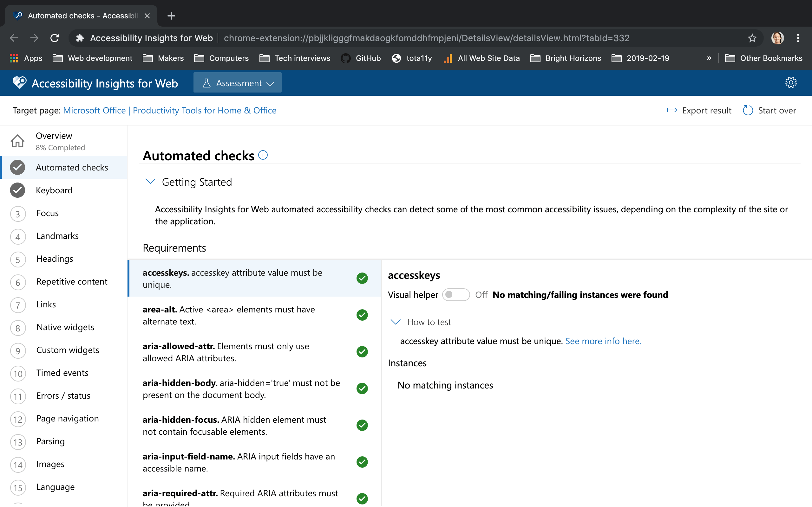This screenshot has height=507, width=812.
Task: Open the settings gear in the blue header
Action: pos(791,82)
